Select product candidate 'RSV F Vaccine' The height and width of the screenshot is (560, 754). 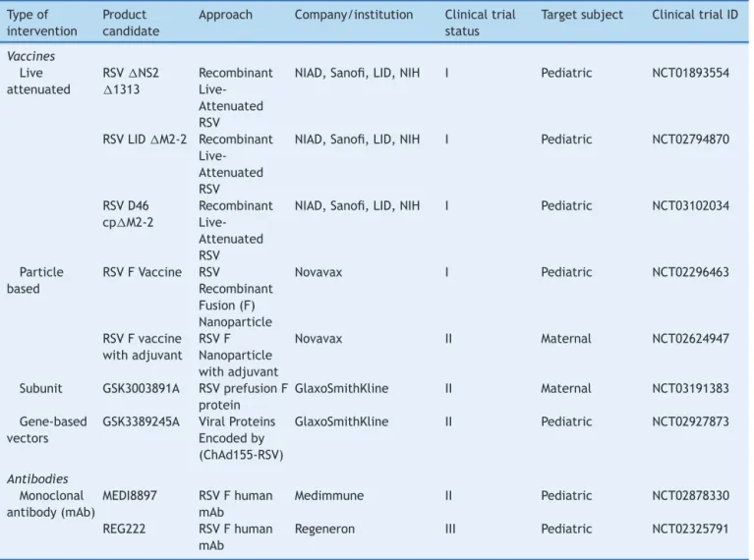[x=142, y=272]
